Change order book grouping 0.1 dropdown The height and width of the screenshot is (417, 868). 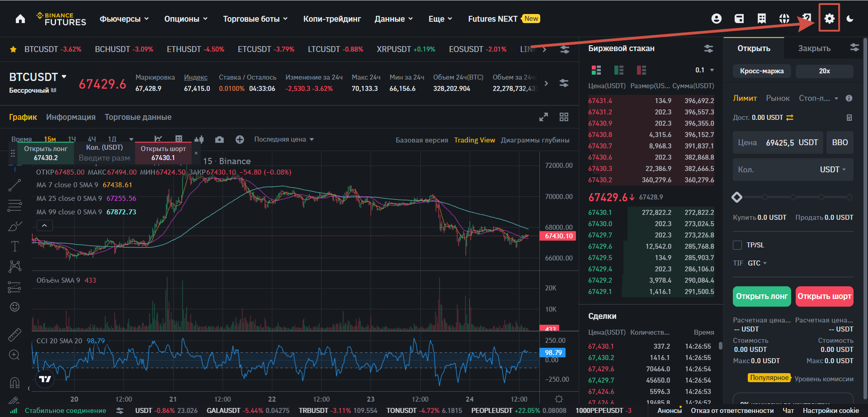tap(704, 70)
